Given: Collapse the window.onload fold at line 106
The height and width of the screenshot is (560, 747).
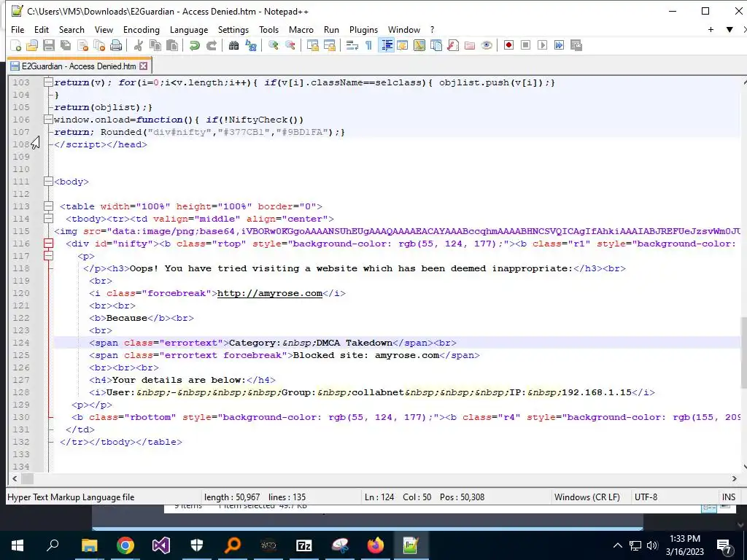Looking at the screenshot, I should [x=48, y=120].
